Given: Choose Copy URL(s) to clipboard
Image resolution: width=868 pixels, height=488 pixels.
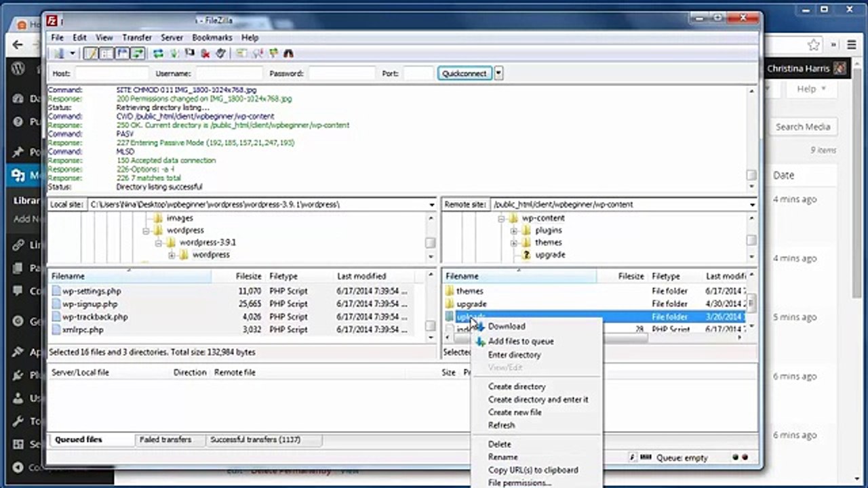Looking at the screenshot, I should click(533, 470).
